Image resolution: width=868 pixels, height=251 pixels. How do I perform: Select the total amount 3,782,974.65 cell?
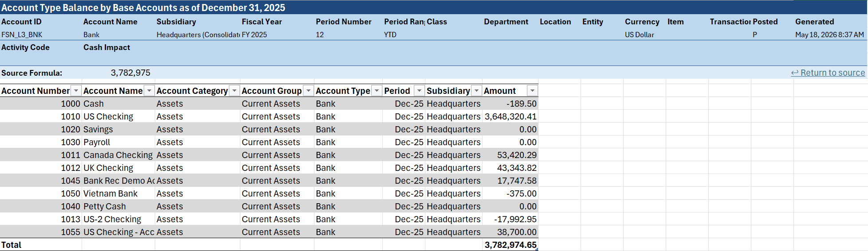click(x=510, y=245)
